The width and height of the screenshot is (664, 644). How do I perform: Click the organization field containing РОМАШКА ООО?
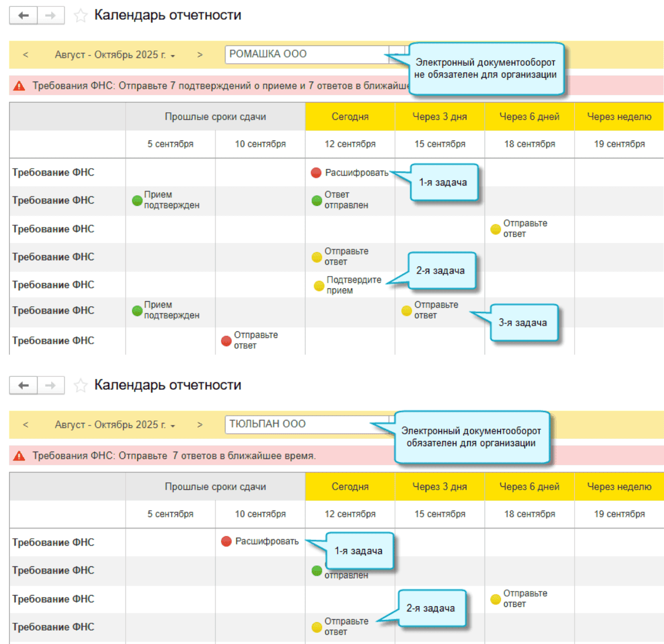click(x=307, y=54)
